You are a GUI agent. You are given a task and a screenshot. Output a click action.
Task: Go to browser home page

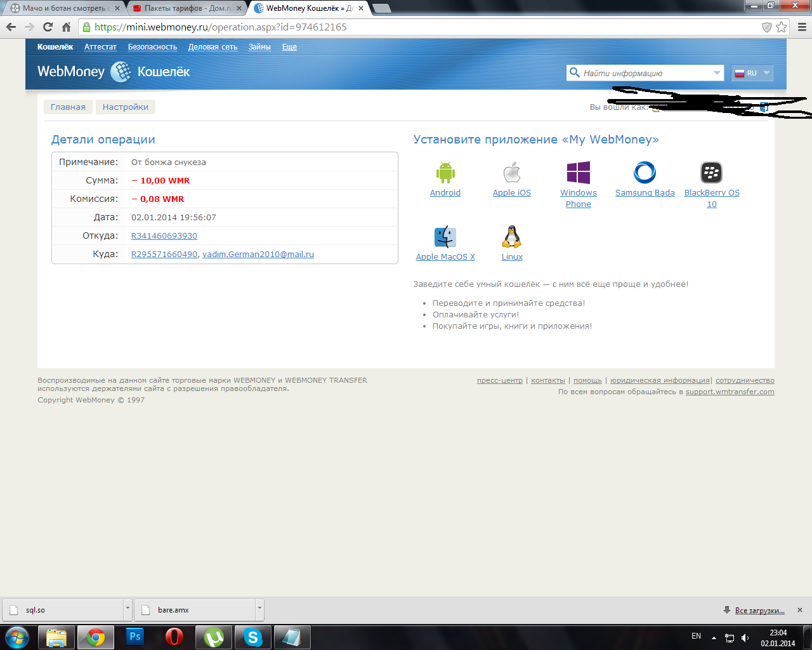[x=66, y=27]
